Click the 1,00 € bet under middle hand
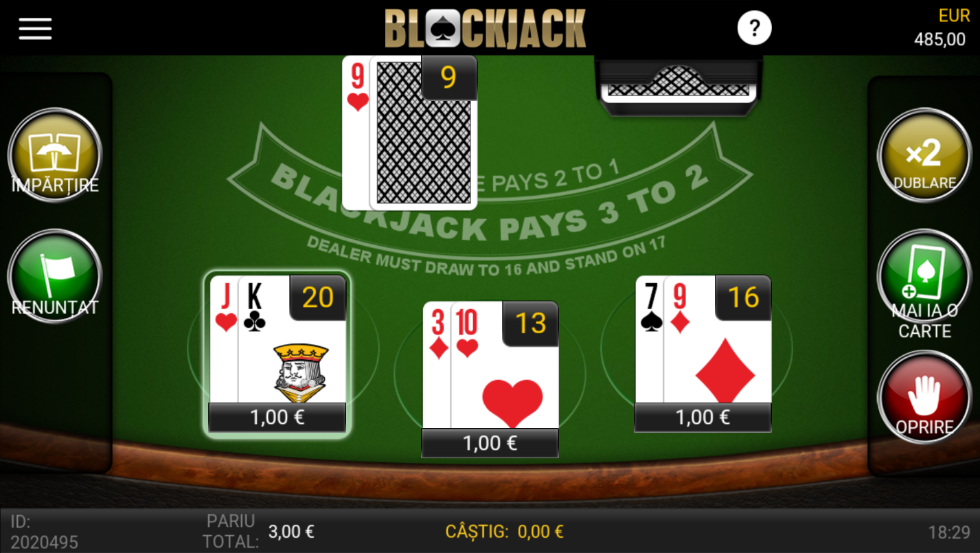This screenshot has height=553, width=980. pos(490,443)
